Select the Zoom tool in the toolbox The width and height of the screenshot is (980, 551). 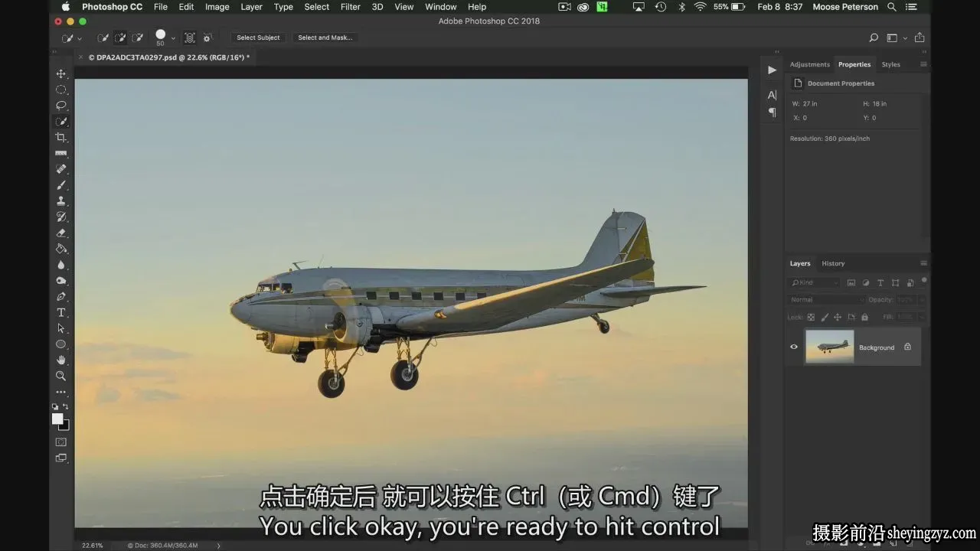pyautogui.click(x=61, y=376)
